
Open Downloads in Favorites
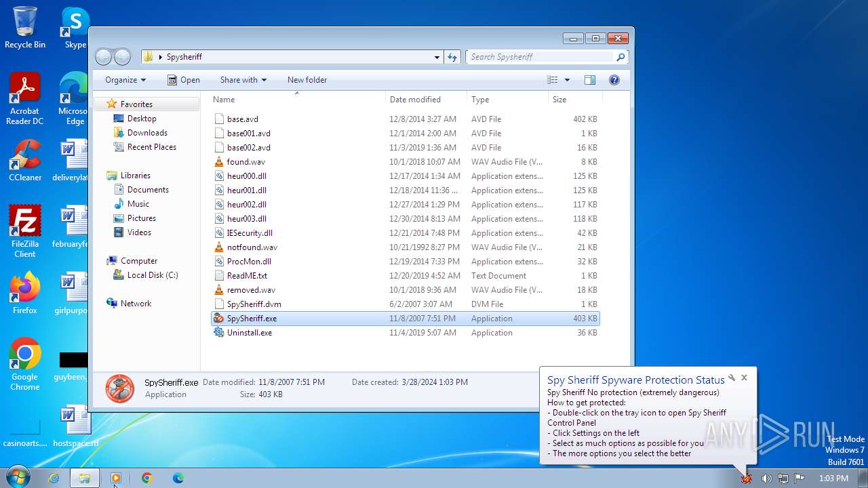click(147, 133)
